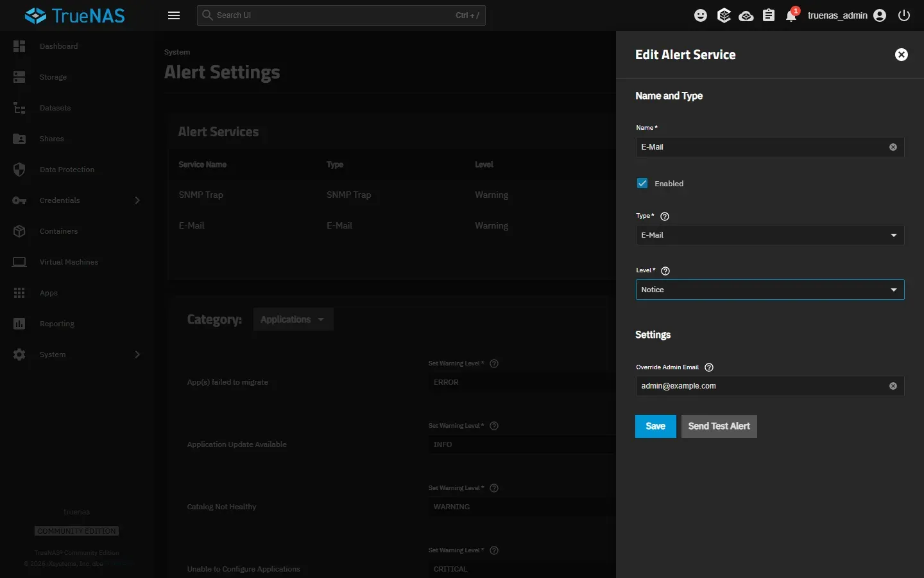The width and height of the screenshot is (924, 578).
Task: Open the truenas_admin user account icon
Action: [880, 15]
